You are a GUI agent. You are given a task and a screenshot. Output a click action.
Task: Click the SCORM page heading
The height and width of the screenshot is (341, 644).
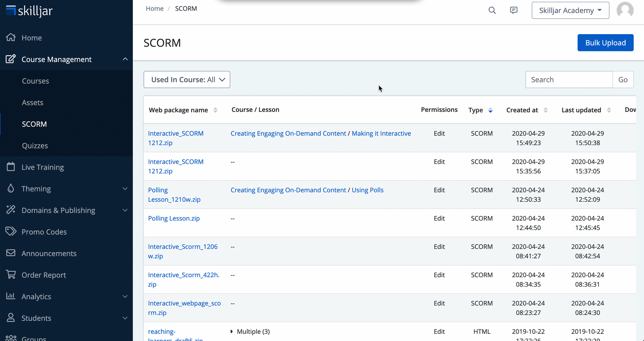[x=162, y=43]
